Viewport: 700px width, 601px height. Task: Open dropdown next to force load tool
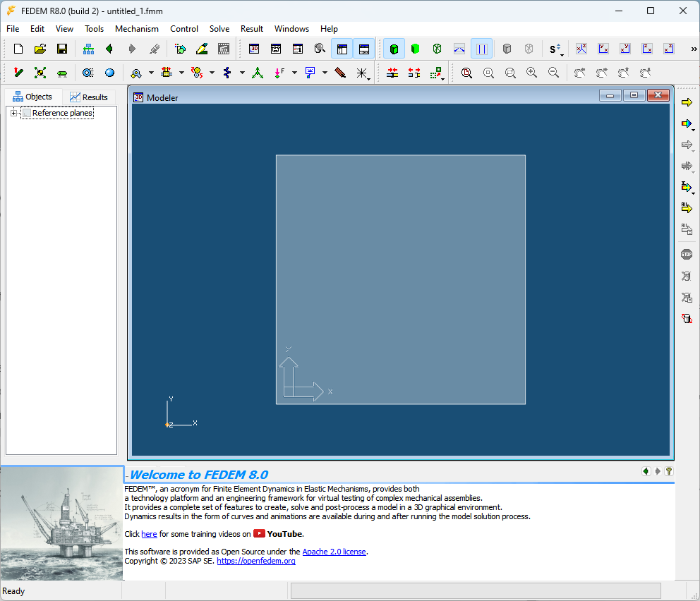click(295, 73)
